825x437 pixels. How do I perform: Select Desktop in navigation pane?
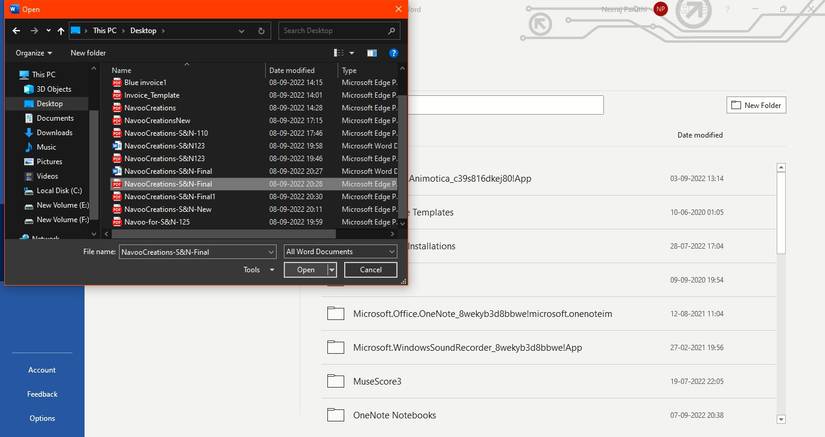(44, 104)
